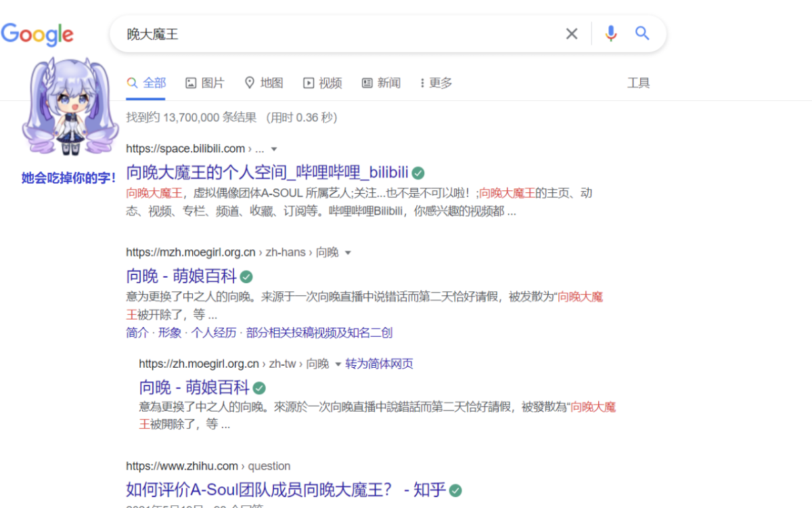
Task: Switch to the 图片 images tab
Action: pos(204,83)
